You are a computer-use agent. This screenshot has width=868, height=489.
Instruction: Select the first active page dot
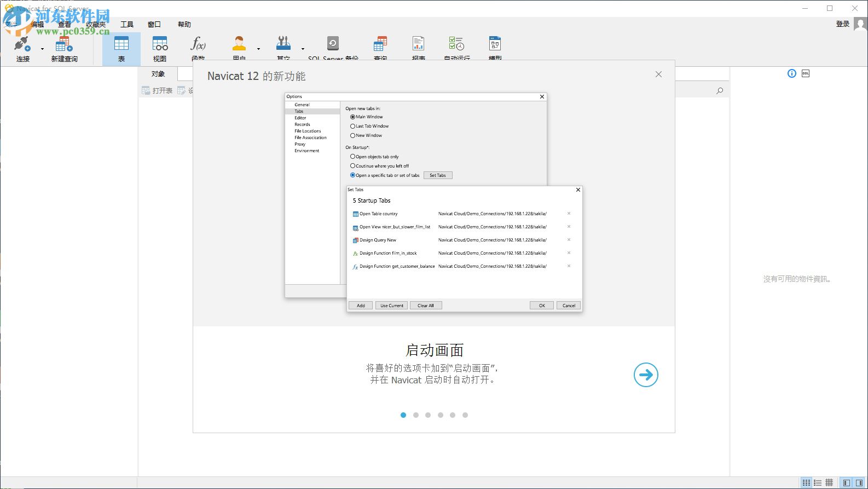pos(403,415)
